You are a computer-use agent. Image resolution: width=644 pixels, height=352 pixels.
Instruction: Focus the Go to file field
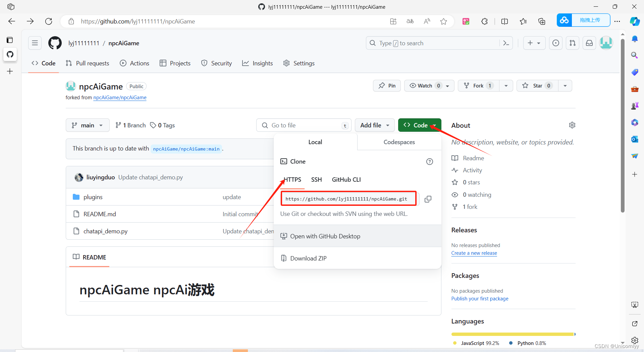[x=304, y=125]
